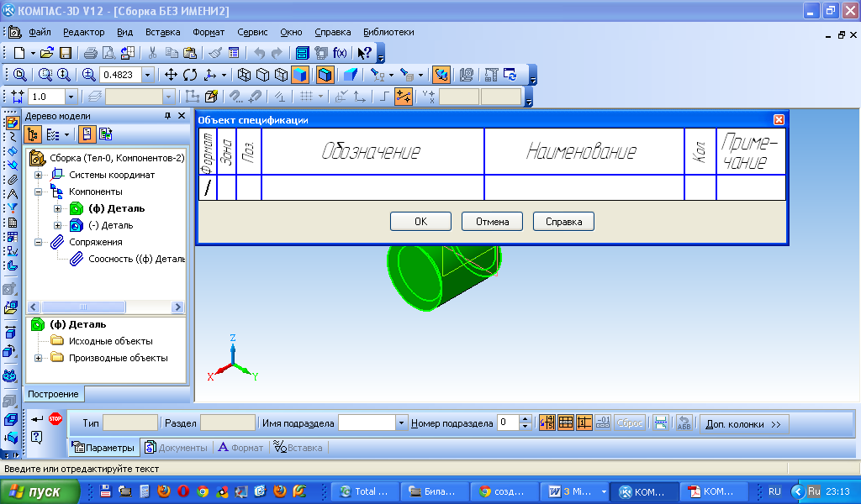This screenshot has width=861, height=504.
Task: Click Доп. колонки >> button
Action: [x=744, y=424]
